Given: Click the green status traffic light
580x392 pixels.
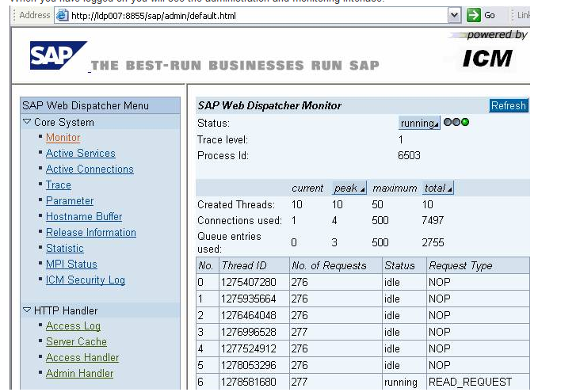Looking at the screenshot, I should point(465,122).
